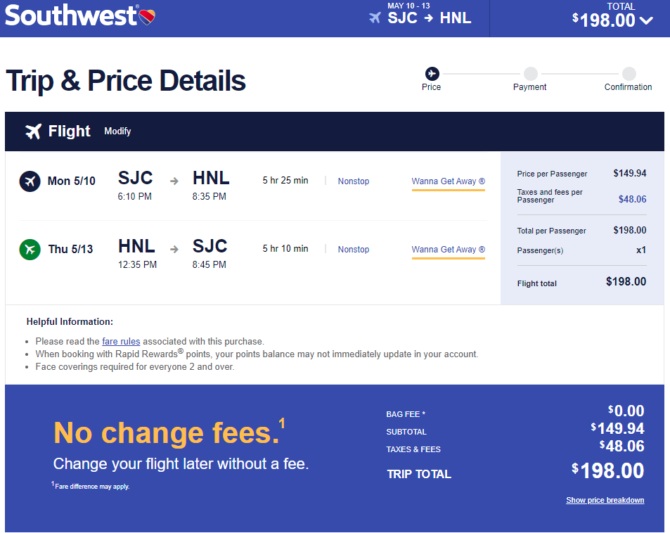The width and height of the screenshot is (670, 533).
Task: Click the Southwest wordmark to go home
Action: [71, 16]
